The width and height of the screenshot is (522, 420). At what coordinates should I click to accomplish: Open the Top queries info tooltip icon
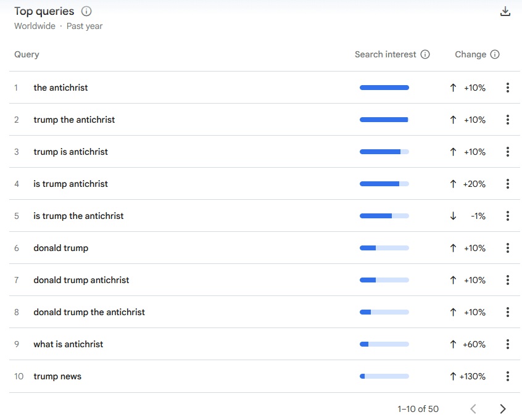point(86,11)
